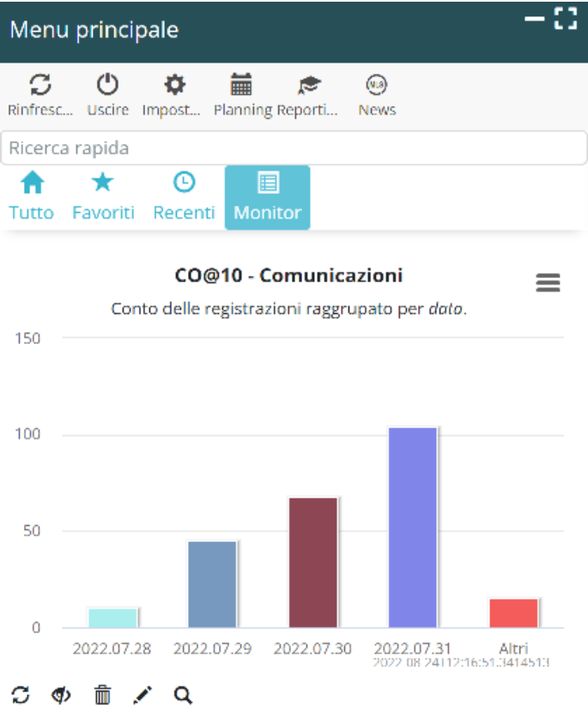Expand the chart hamburger context menu
The height and width of the screenshot is (725, 588).
pyautogui.click(x=548, y=282)
